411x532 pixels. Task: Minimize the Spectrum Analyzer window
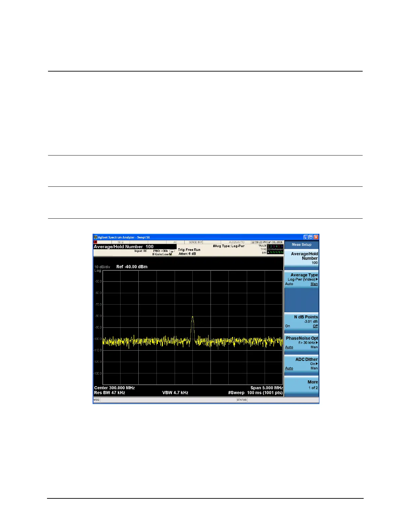click(x=306, y=237)
